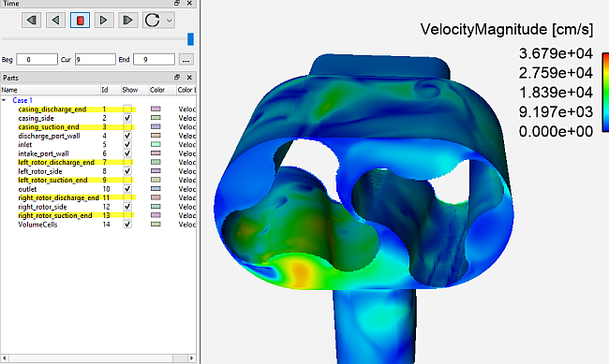Open the time settings ellipsis button
The height and width of the screenshot is (364, 609).
186,60
